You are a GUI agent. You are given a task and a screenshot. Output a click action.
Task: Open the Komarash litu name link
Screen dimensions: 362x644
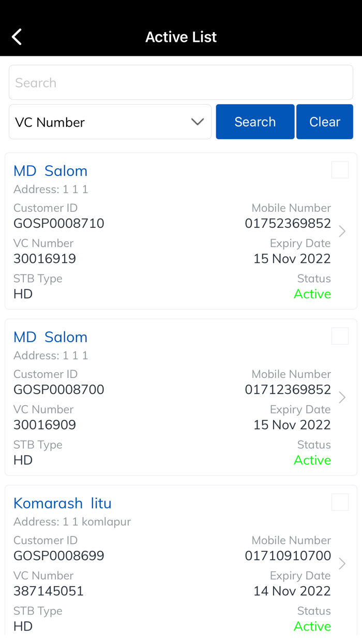62,503
